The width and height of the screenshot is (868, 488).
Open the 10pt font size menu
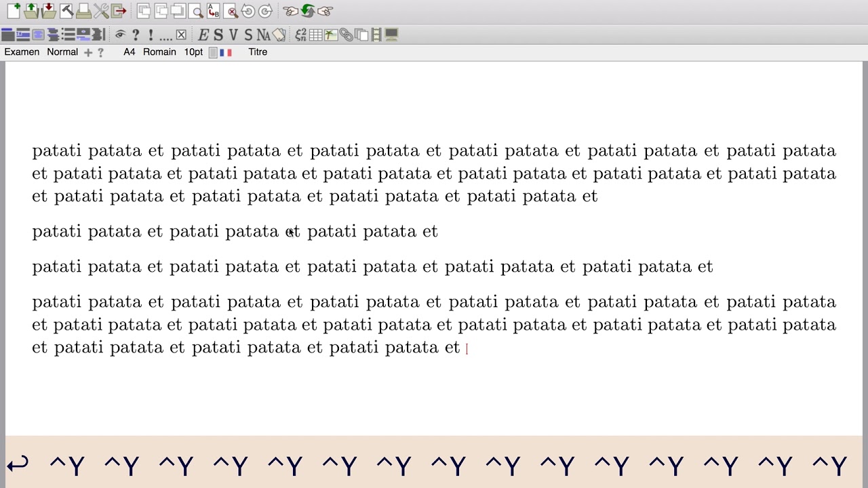193,52
